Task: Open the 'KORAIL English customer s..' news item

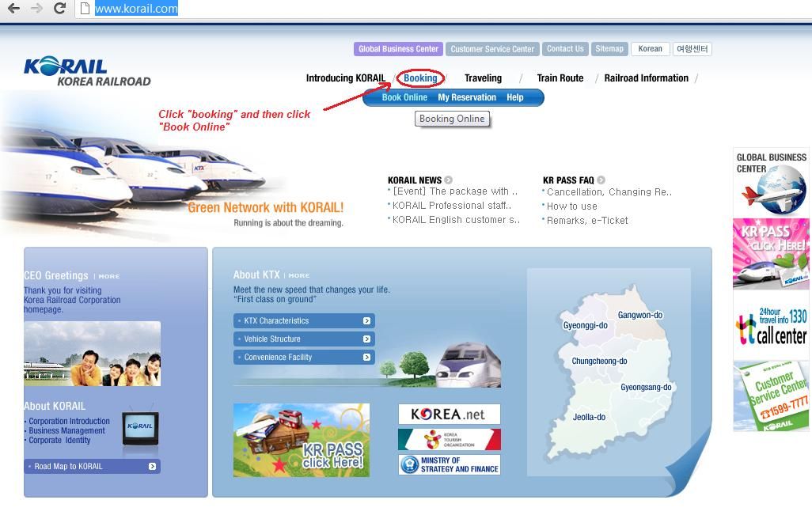Action: (456, 219)
